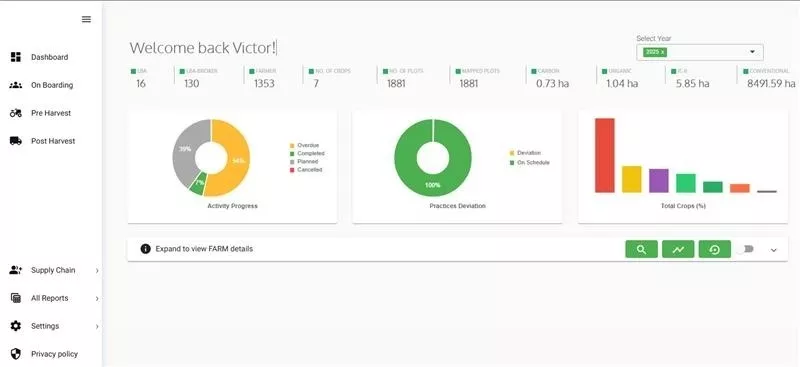800x367 pixels.
Task: Toggle Completed legend in Activity Progress
Action: (307, 153)
